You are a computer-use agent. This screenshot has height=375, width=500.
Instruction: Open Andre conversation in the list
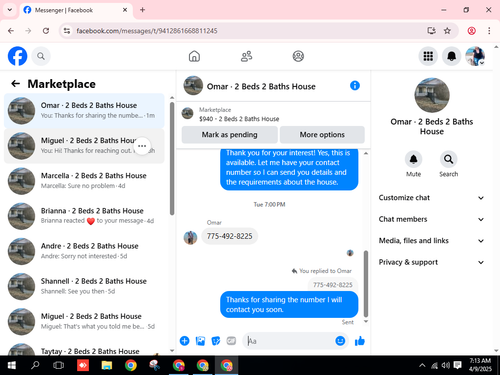pos(84,251)
